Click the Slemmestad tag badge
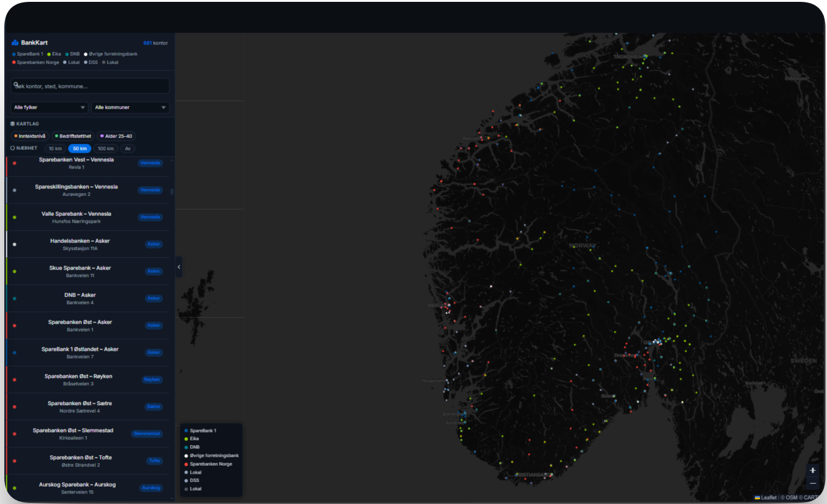 click(x=147, y=434)
